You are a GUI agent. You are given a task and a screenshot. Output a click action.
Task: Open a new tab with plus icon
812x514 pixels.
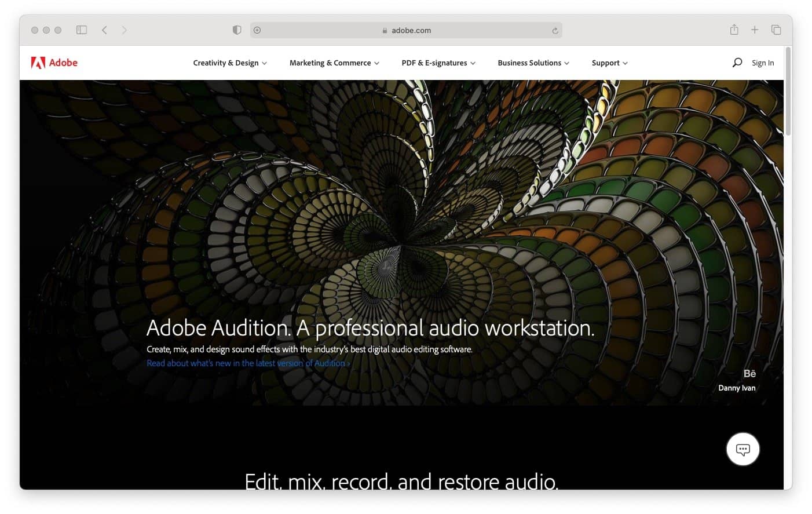coord(755,30)
